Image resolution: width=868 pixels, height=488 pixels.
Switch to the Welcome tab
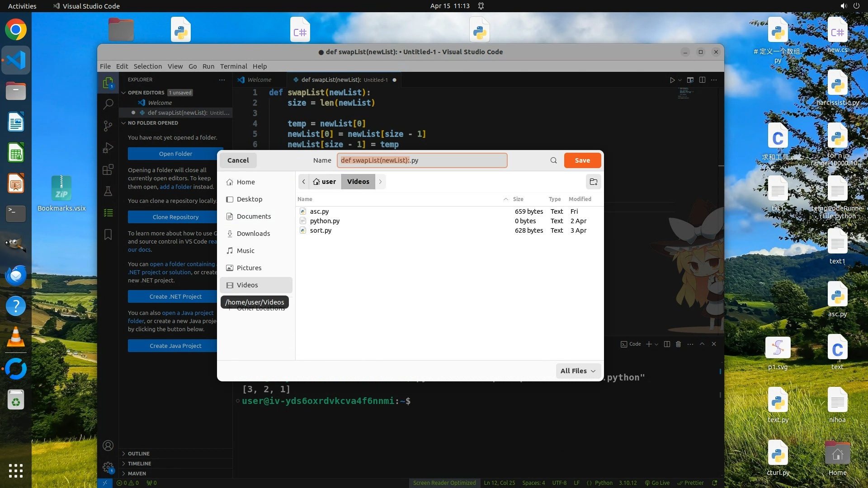[259, 80]
